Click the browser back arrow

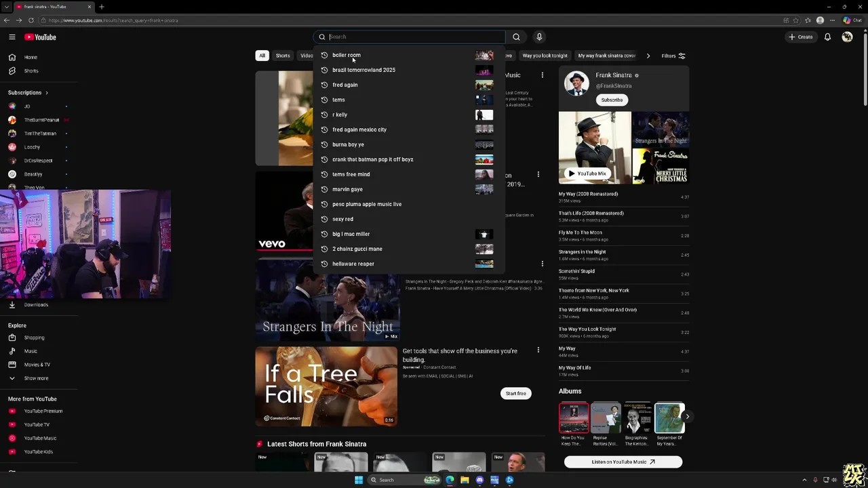click(x=7, y=20)
